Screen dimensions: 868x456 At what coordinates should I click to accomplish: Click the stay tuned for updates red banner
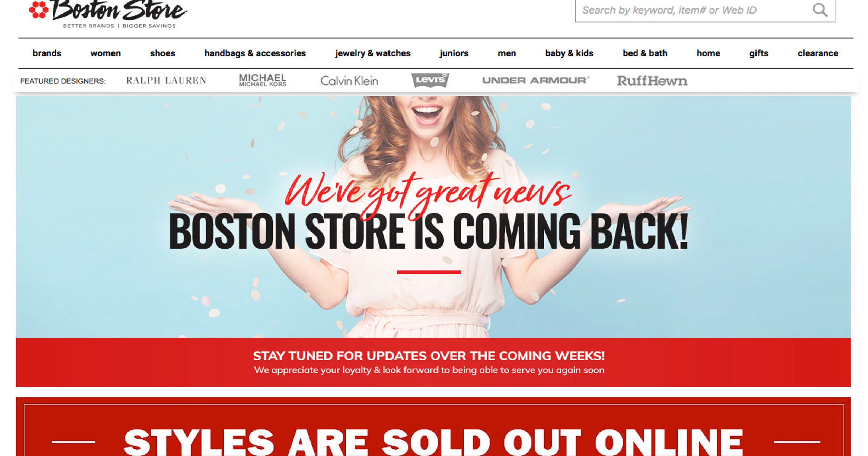[x=433, y=362]
